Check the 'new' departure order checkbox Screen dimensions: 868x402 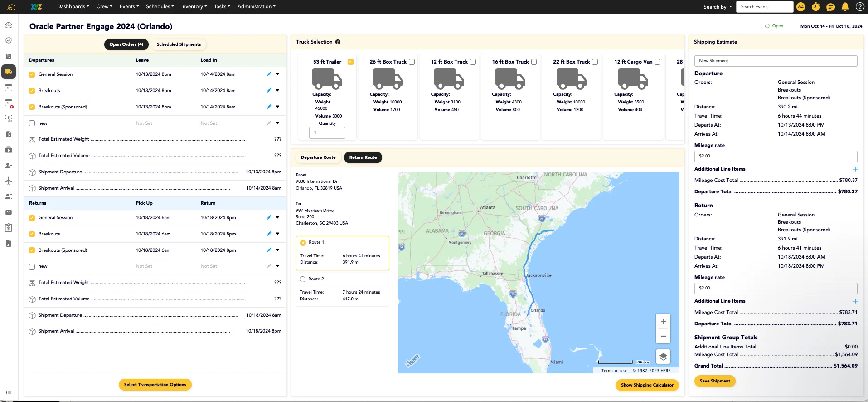pos(32,123)
